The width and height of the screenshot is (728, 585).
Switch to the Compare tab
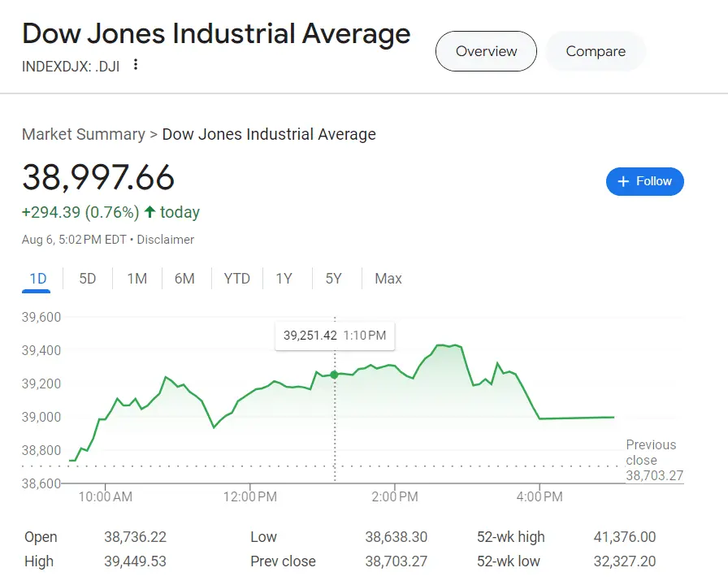pos(596,51)
